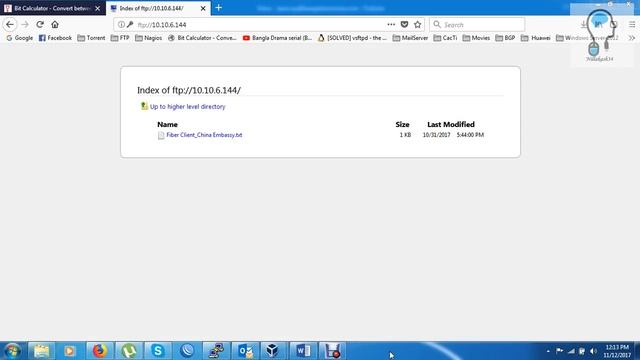Viewport: 640px width, 360px height.
Task: Show hidden system tray icons
Action: [x=548, y=351]
